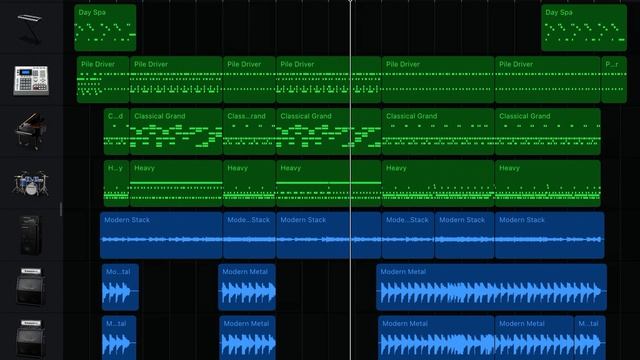Select the longest Modern Metal audio region
640x360 pixels.
[491, 287]
